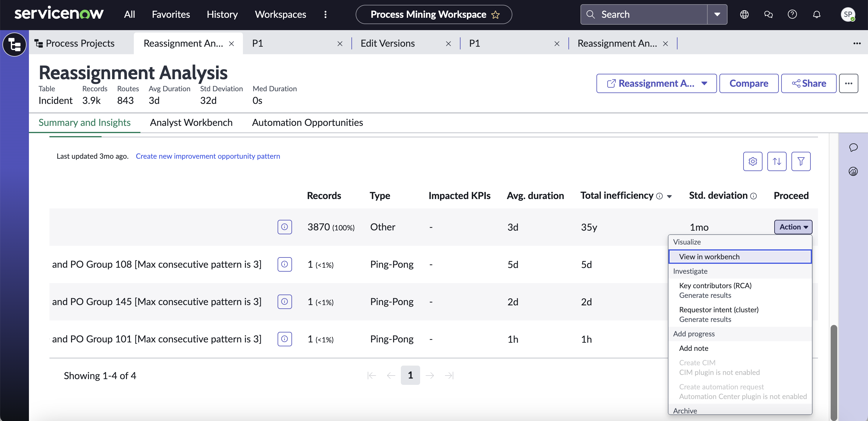The height and width of the screenshot is (421, 868).
Task: Go to the first page arrow
Action: 371,375
